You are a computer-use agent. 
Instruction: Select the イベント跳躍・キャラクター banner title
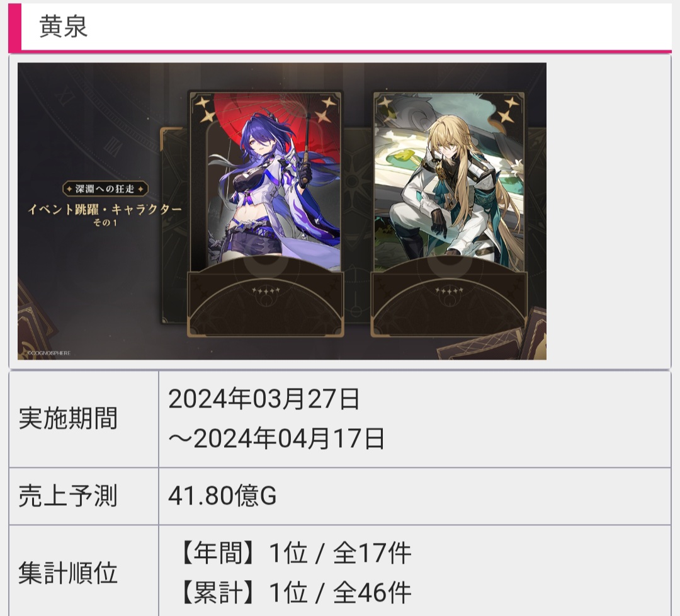(105, 210)
